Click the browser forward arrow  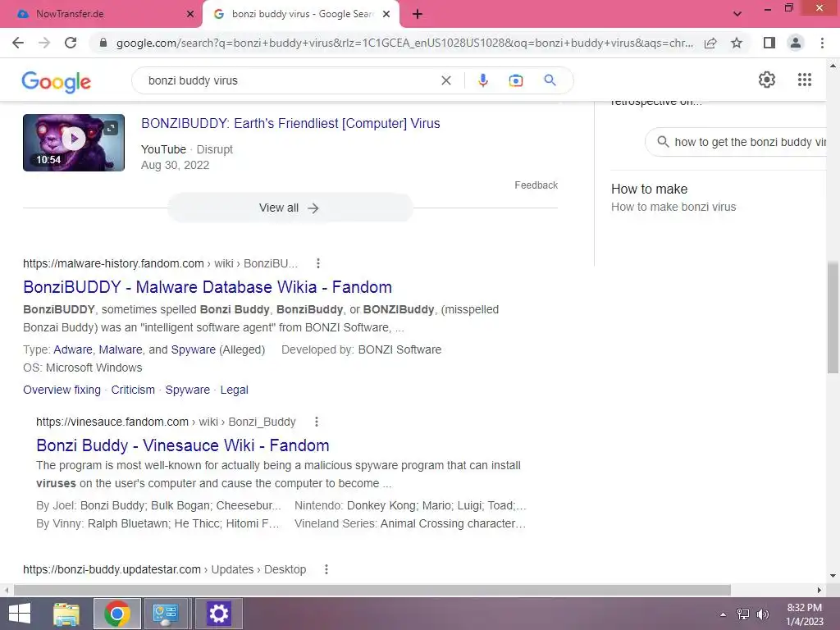[44, 43]
